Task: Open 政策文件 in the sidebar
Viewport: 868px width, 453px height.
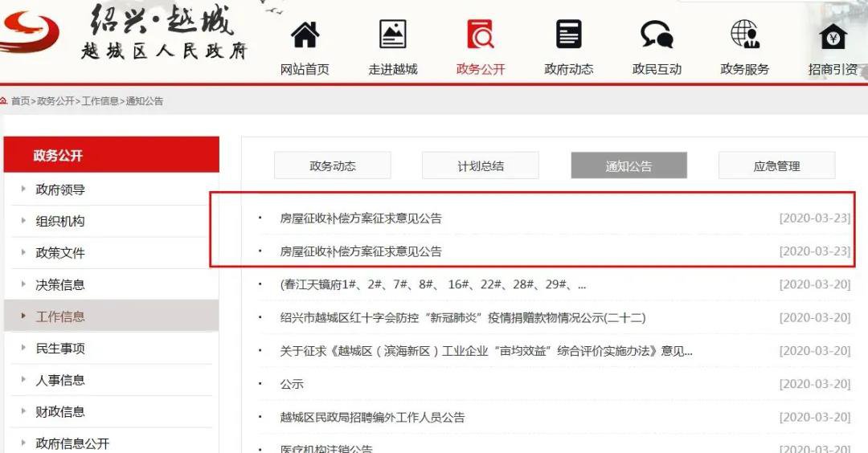Action: click(59, 253)
